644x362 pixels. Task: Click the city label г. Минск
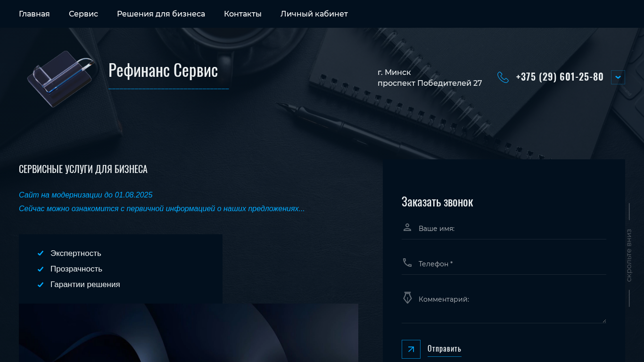394,73
